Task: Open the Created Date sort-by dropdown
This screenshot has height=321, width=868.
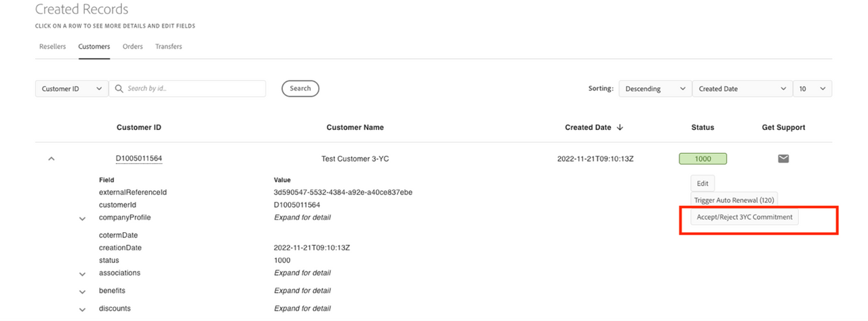Action: pyautogui.click(x=742, y=89)
